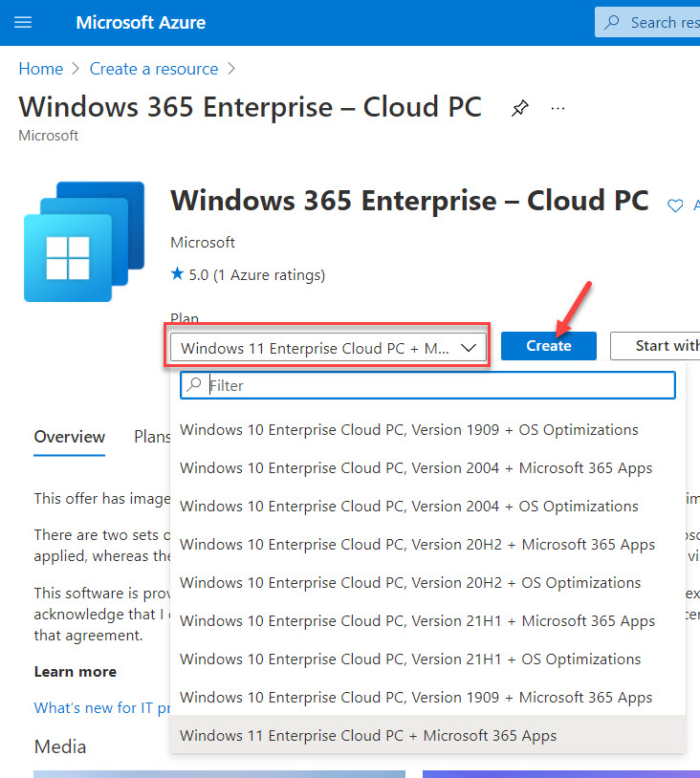Go to Home breadcrumb
The image size is (700, 778).
(x=41, y=69)
